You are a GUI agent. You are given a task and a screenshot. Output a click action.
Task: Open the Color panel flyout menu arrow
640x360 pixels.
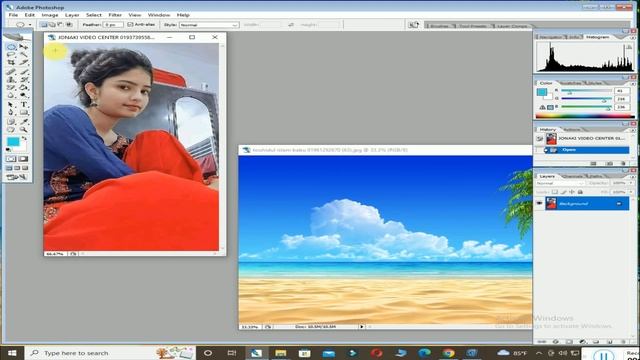[632, 83]
